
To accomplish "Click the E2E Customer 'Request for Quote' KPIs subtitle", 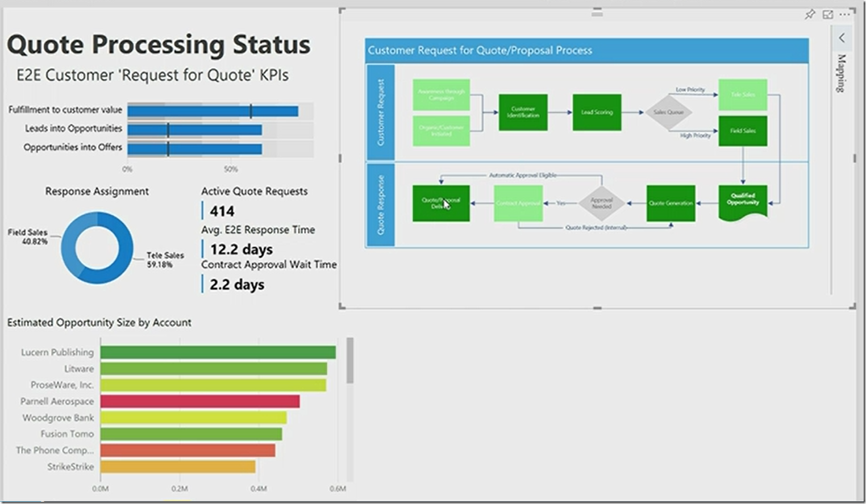I will (152, 75).
